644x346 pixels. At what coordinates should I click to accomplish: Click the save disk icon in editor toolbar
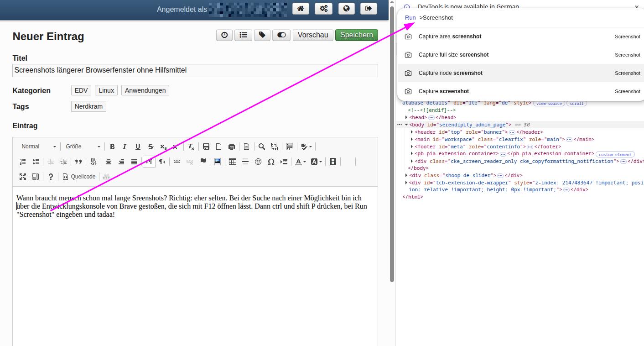coord(206,147)
